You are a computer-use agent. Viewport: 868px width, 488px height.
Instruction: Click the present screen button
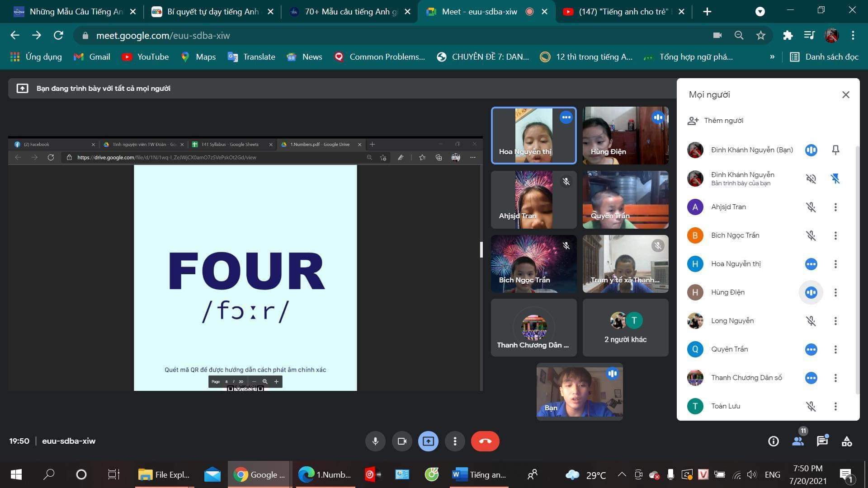tap(428, 441)
